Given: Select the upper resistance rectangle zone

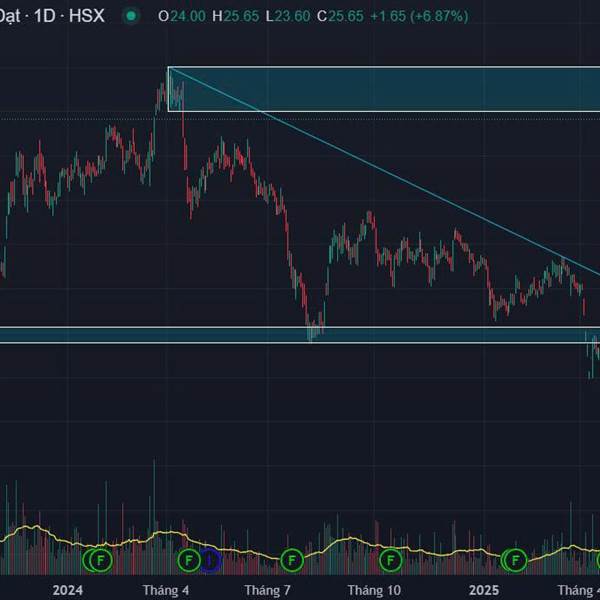Looking at the screenshot, I should (384, 89).
